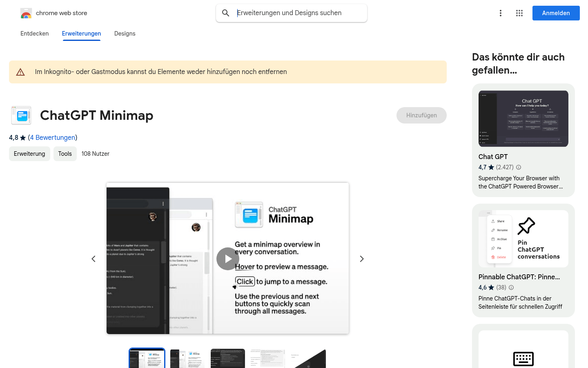Click the star icon beside 4,8 rating
Viewport: 588px width, 368px height.
[23, 138]
